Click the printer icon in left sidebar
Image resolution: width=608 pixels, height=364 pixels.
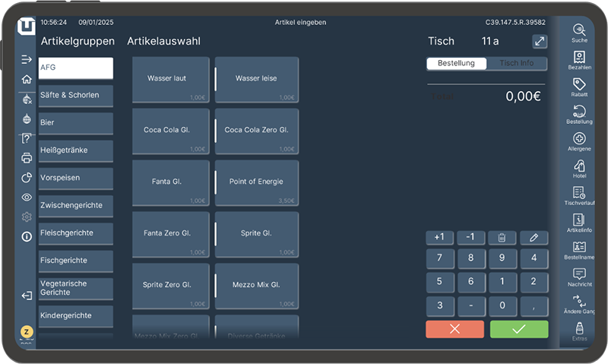(27, 158)
